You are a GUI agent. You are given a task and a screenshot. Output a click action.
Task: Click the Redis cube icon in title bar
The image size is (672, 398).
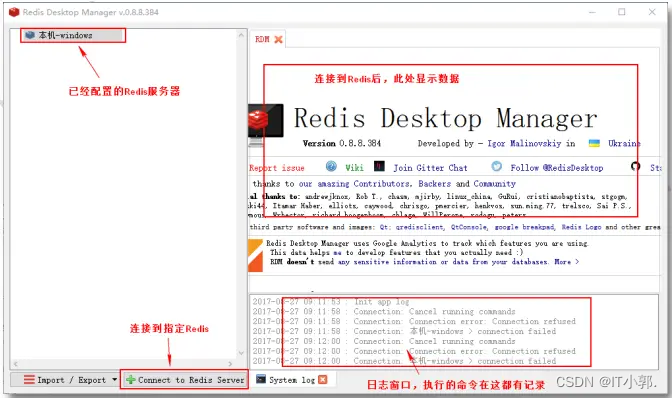(x=14, y=12)
